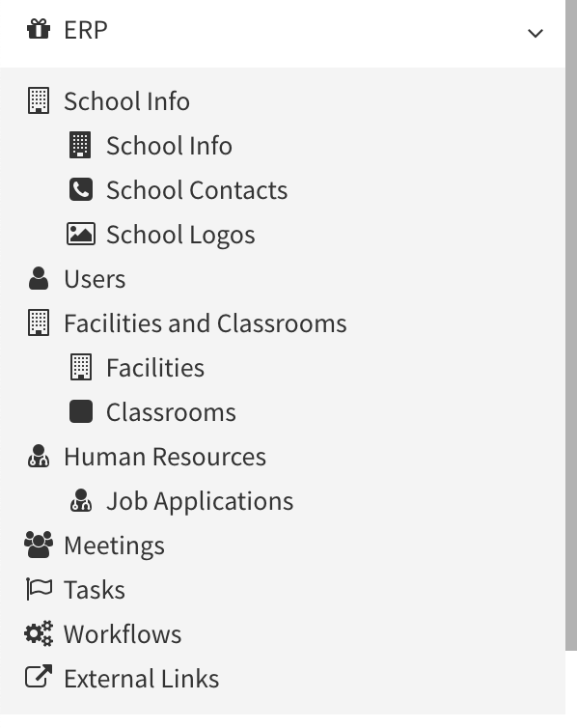Click the flag icon beside Tasks
The height and width of the screenshot is (728, 577).
[x=39, y=589]
